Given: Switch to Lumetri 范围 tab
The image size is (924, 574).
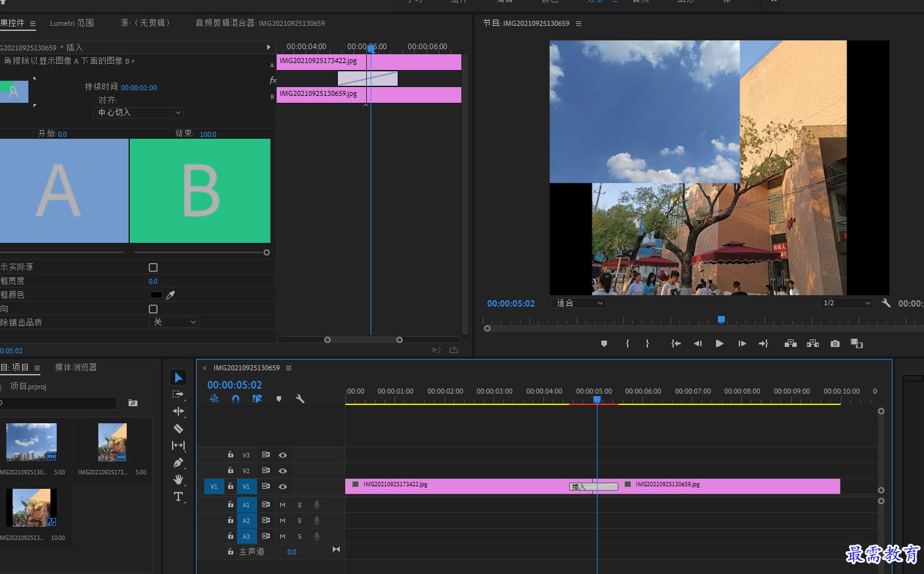Looking at the screenshot, I should pyautogui.click(x=72, y=23).
